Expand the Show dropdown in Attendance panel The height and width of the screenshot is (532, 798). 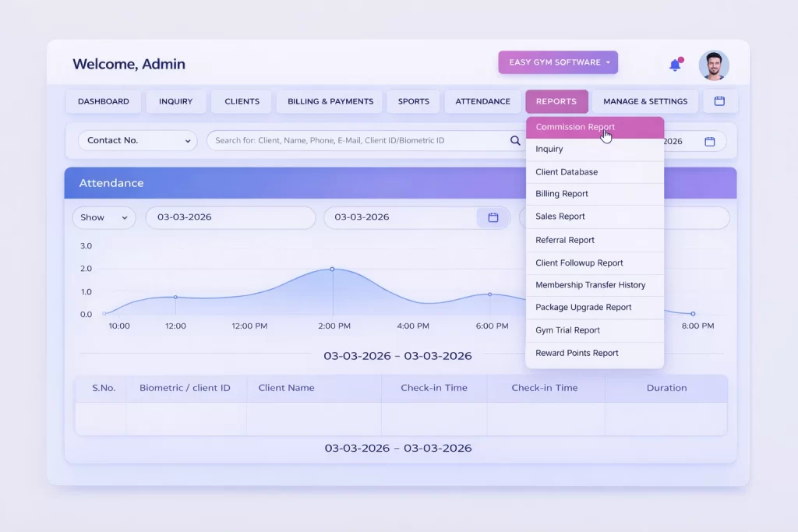coord(103,218)
